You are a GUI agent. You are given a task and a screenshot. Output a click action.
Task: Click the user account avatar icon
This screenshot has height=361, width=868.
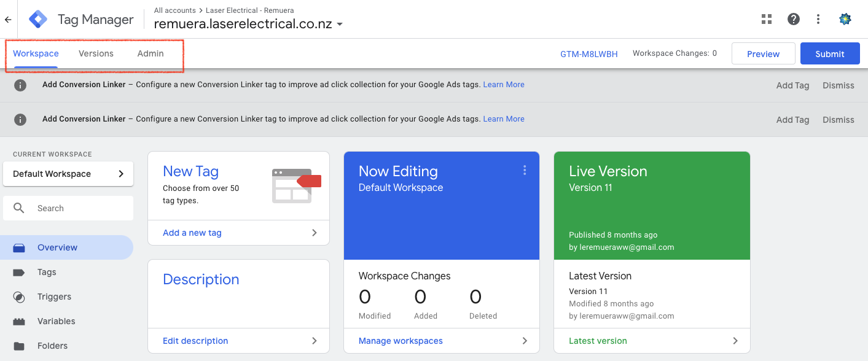pos(845,19)
